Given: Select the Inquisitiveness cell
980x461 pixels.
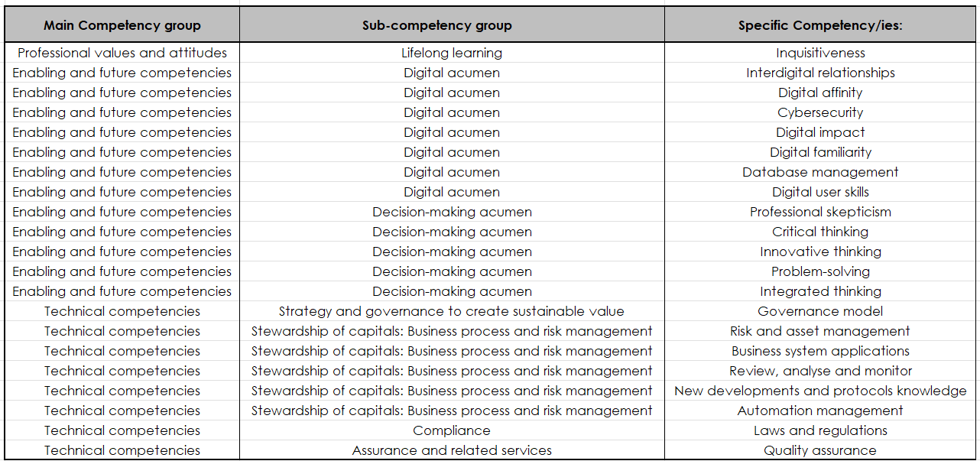Looking at the screenshot, I should 820,53.
